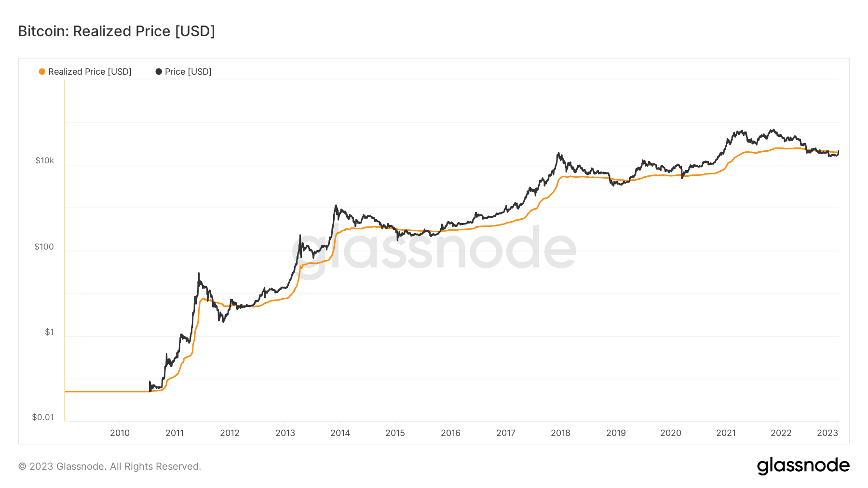
Task: Click the black Price legend dot
Action: 159,72
